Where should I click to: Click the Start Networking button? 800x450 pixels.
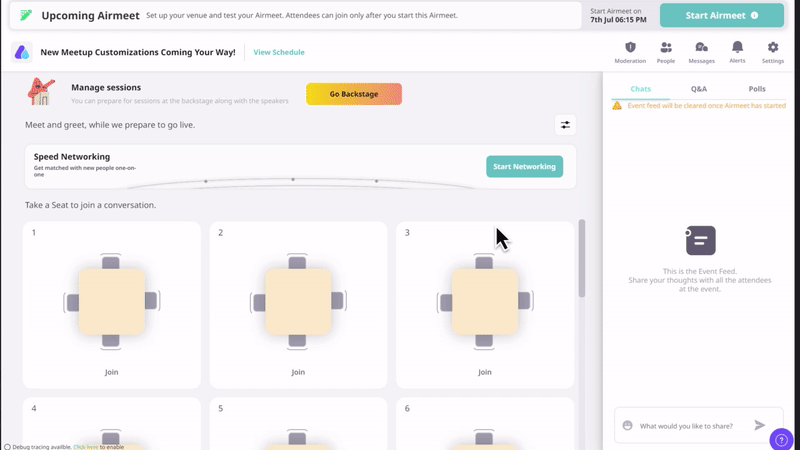(524, 166)
